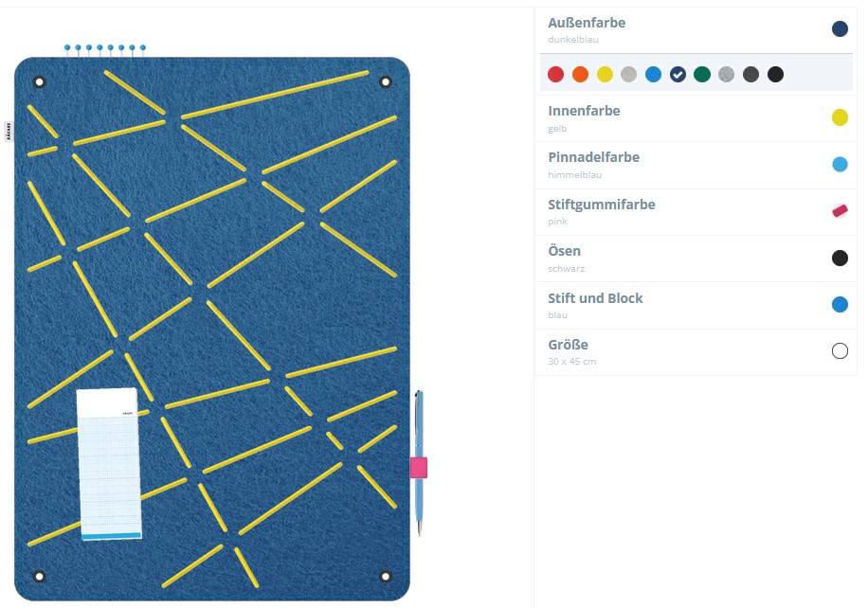This screenshot has height=608, width=868.
Task: Open the Größe size options
Action: click(x=696, y=352)
